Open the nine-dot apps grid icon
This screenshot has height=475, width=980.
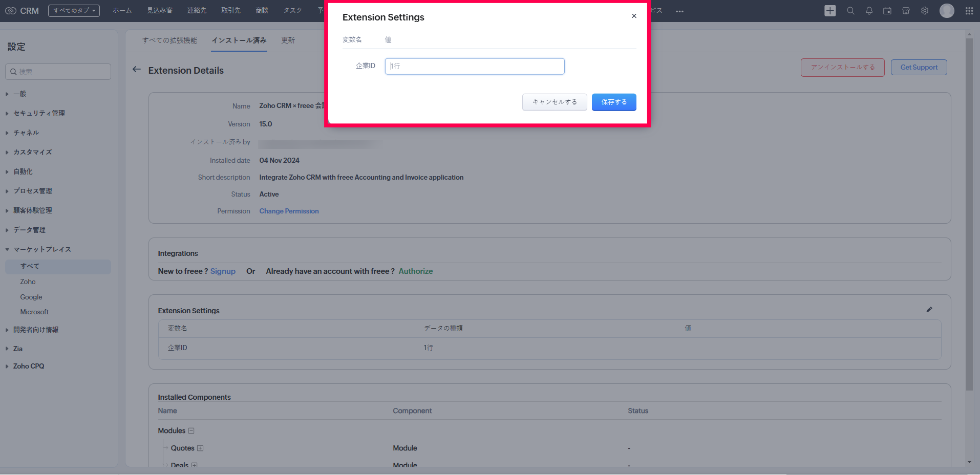tap(969, 11)
